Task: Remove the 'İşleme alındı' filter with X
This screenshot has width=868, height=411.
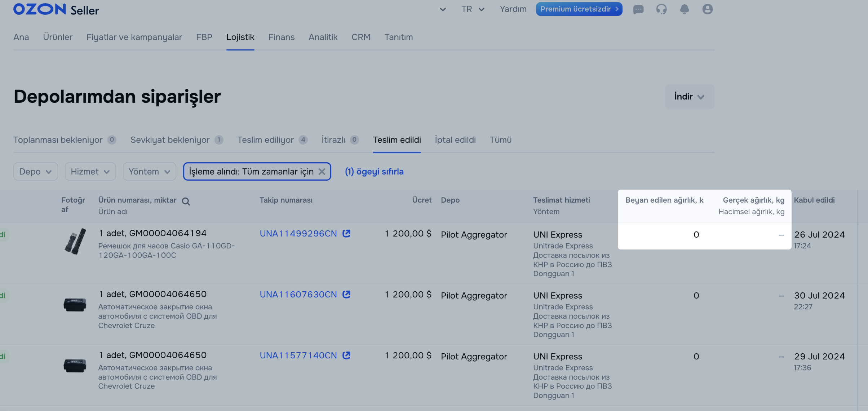Action: tap(322, 172)
